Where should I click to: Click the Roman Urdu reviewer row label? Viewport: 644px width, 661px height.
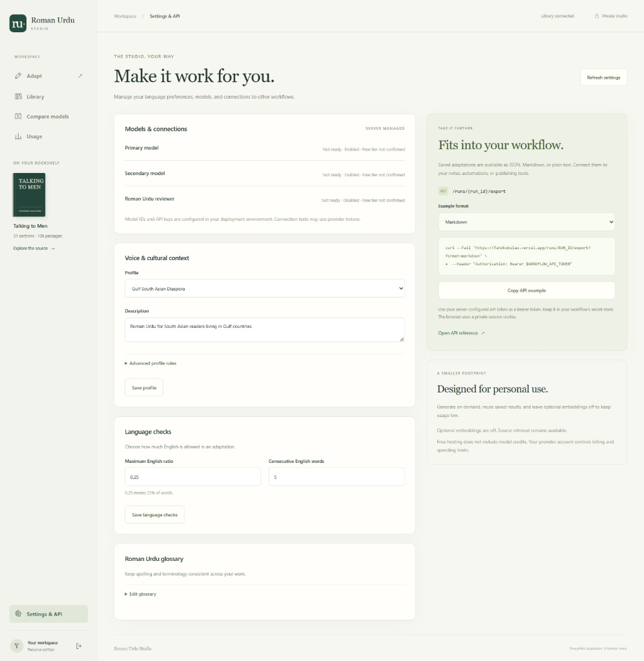[149, 199]
